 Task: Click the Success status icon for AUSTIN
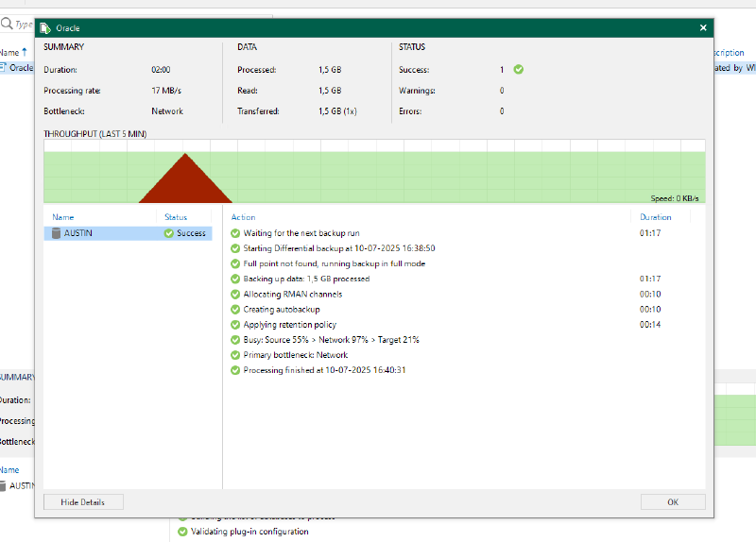click(x=169, y=233)
